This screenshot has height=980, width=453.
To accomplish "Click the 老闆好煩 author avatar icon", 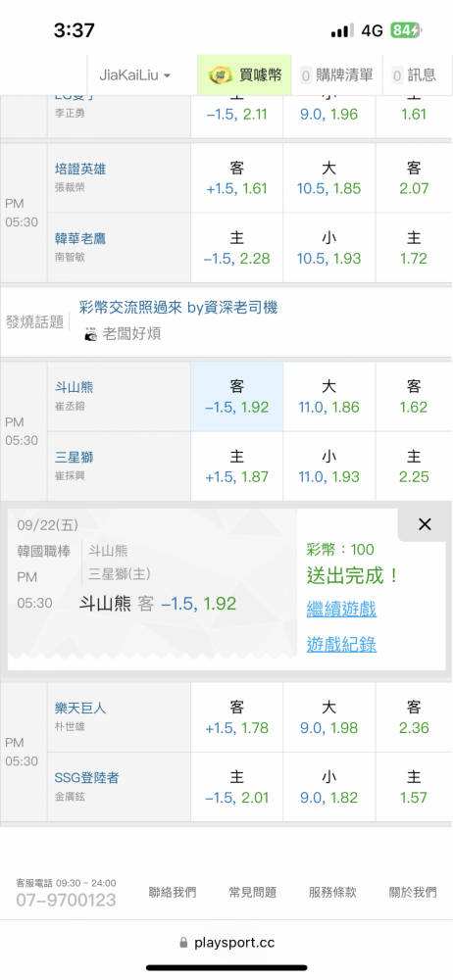I will [91, 334].
